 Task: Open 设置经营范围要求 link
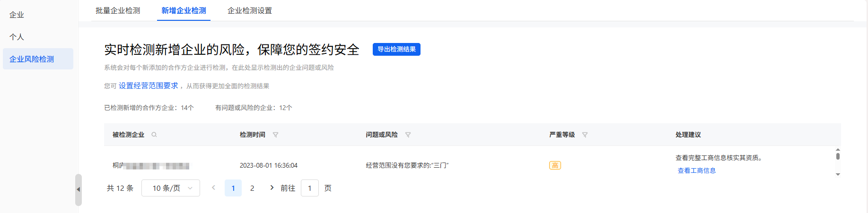148,85
